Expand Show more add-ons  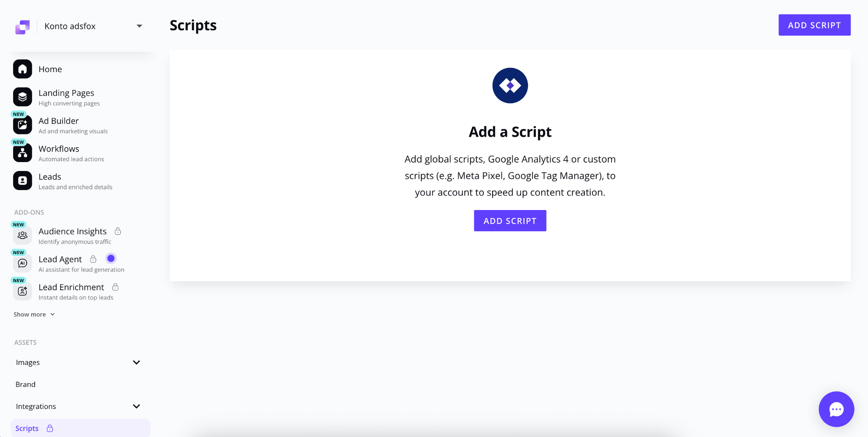pyautogui.click(x=34, y=314)
